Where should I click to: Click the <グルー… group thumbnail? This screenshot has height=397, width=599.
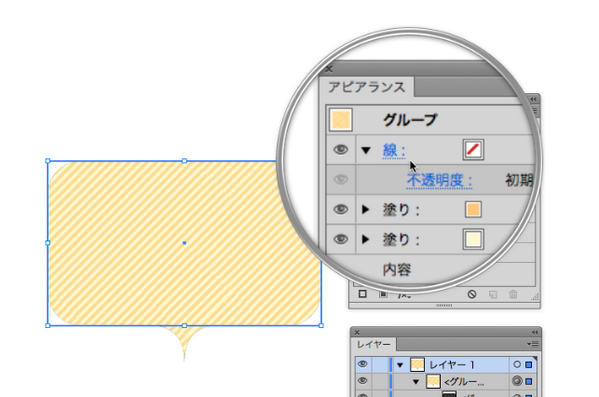click(433, 381)
